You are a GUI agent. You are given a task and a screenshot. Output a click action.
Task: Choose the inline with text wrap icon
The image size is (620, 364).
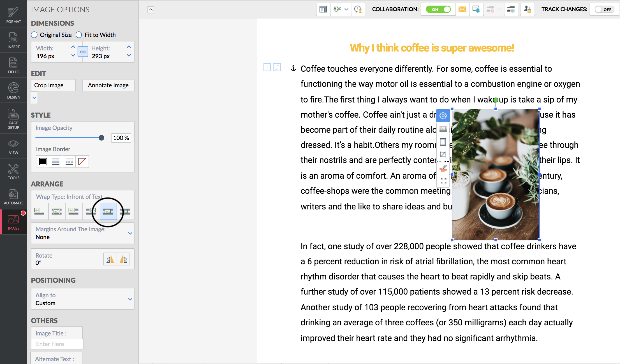pos(39,211)
